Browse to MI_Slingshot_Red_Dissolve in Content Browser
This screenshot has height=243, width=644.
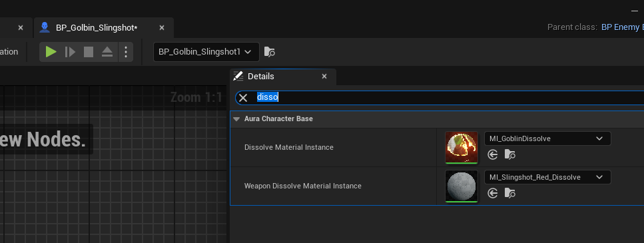coord(510,193)
